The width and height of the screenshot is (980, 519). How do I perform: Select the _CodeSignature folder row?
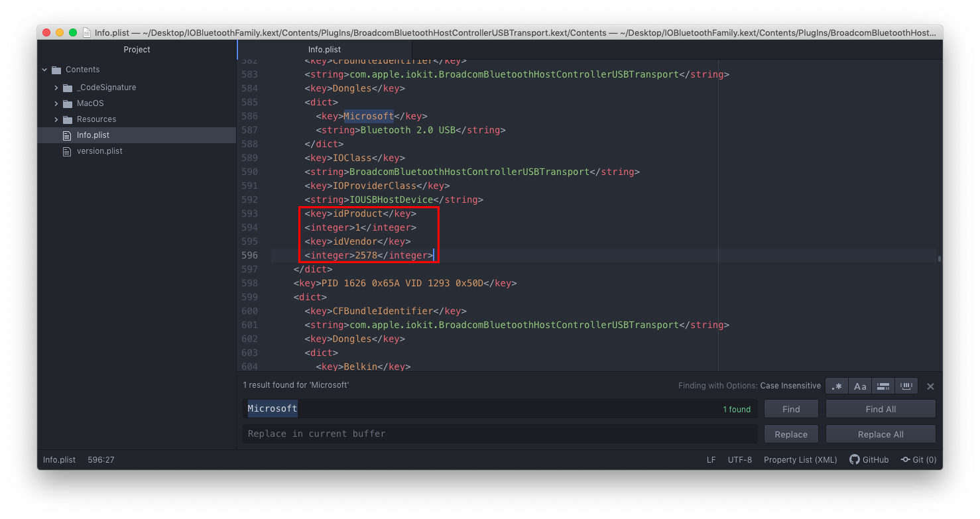tap(137, 87)
